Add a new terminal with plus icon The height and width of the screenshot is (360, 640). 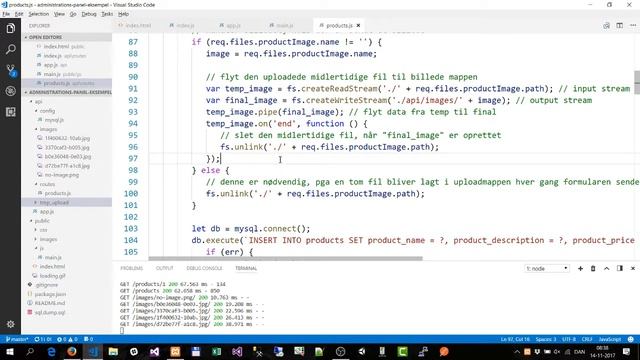coord(580,268)
